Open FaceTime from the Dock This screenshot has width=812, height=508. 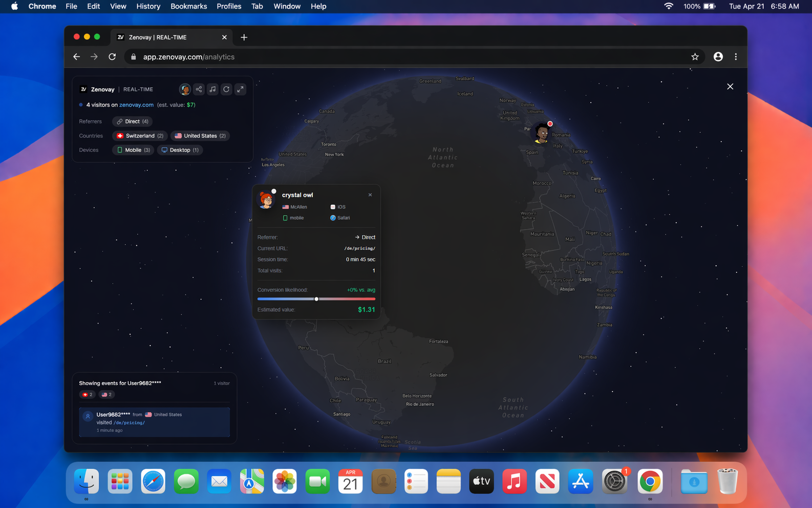pos(317,481)
